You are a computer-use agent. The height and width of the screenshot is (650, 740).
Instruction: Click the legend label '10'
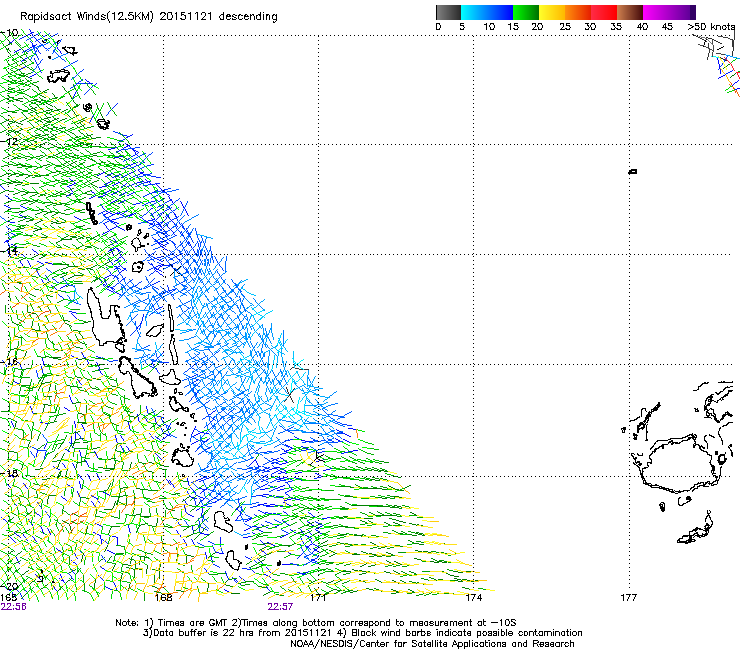(x=489, y=27)
